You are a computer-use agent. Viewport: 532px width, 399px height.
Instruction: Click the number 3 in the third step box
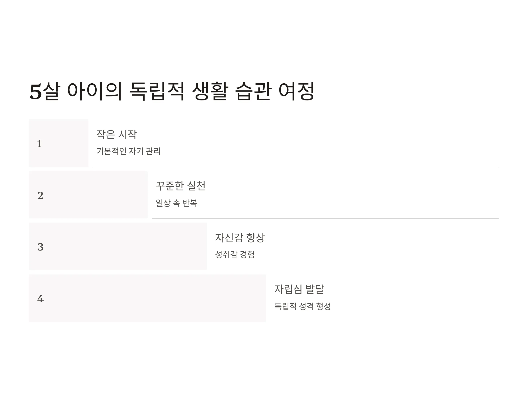click(40, 247)
